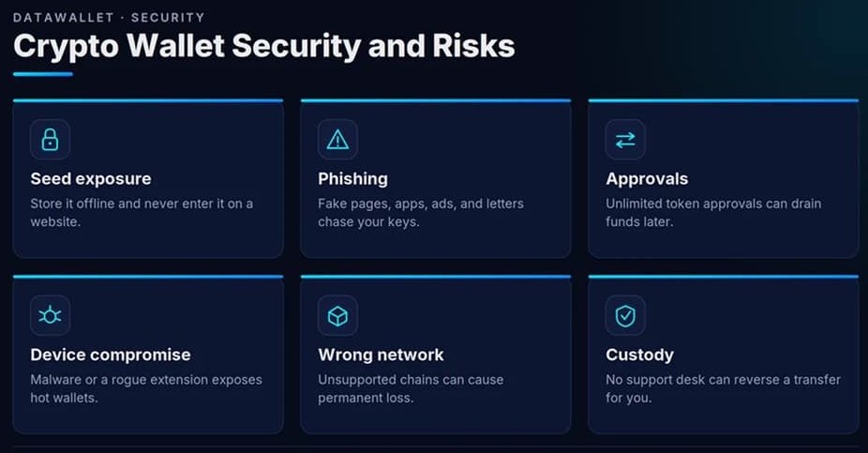Click the swap arrows icon for Approvals

(625, 140)
